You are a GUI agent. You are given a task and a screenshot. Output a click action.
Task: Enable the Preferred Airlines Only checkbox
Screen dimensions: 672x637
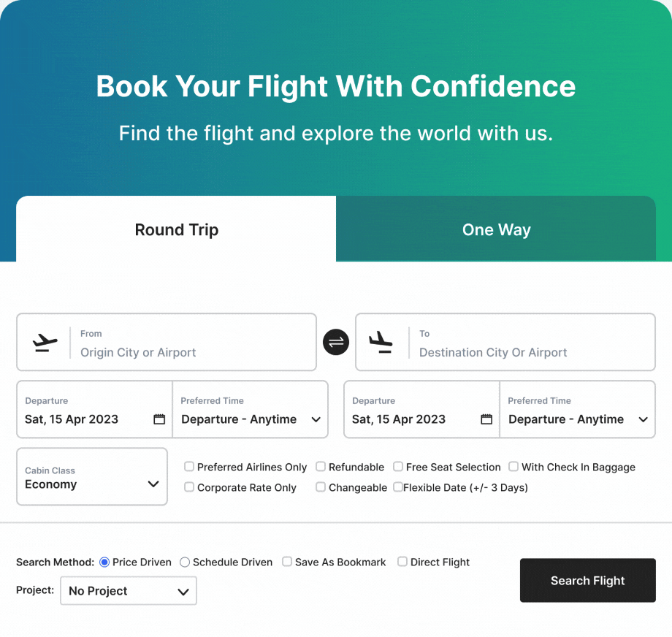189,466
